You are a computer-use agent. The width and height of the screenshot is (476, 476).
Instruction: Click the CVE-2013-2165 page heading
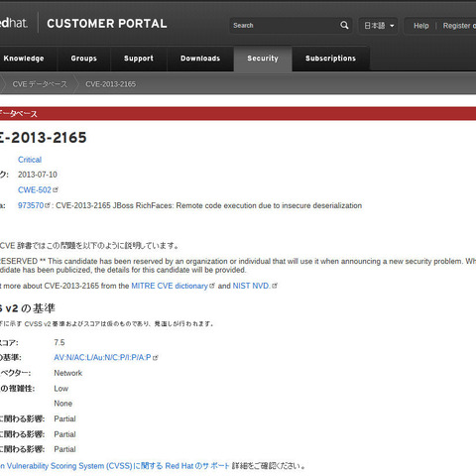[x=44, y=138]
